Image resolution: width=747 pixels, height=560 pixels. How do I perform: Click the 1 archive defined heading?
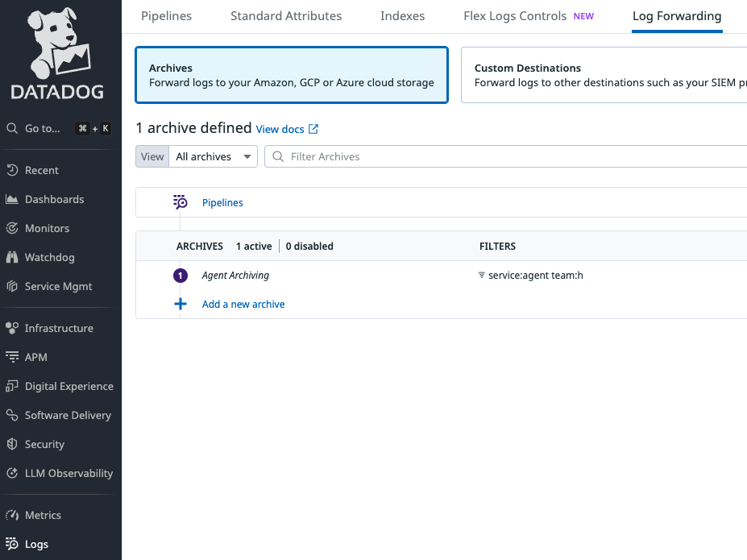[194, 128]
